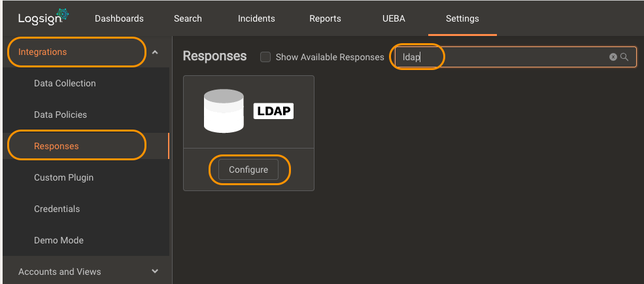The width and height of the screenshot is (644, 284).
Task: Go to the Reports tab
Action: tap(326, 18)
